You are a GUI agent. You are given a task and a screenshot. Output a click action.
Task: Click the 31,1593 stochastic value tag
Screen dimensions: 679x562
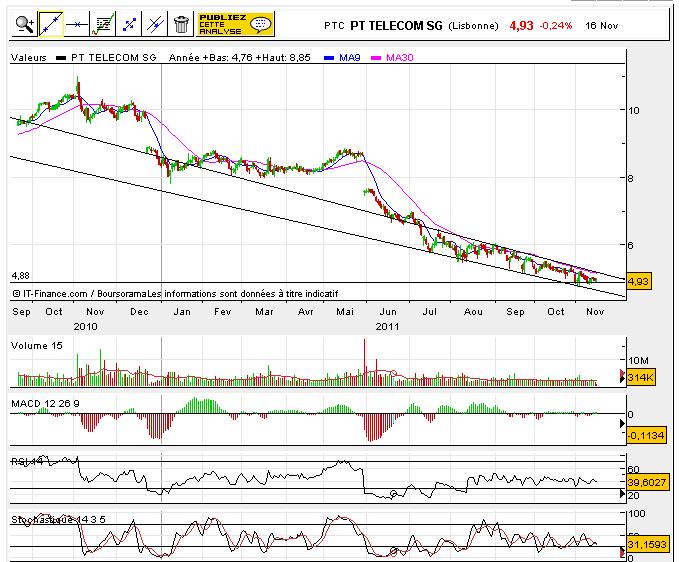(646, 544)
